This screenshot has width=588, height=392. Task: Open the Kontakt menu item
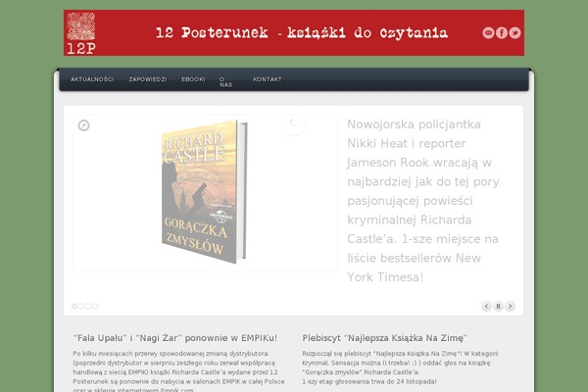pos(268,79)
